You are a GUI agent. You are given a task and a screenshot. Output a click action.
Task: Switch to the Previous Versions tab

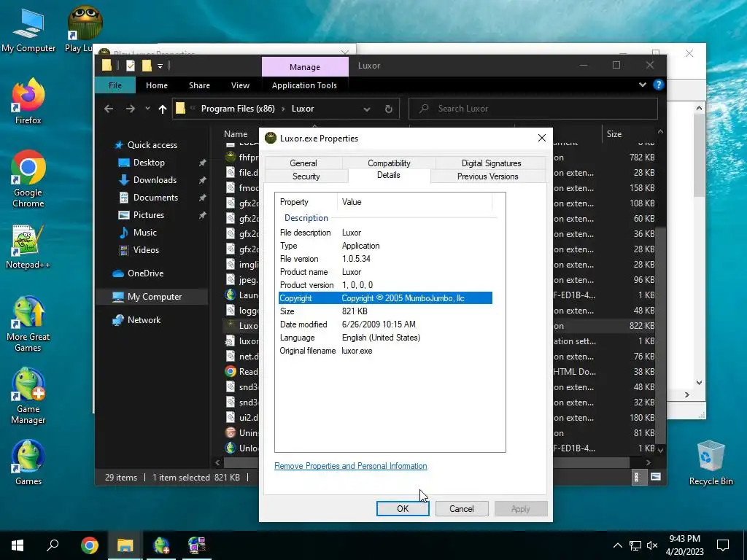[488, 176]
